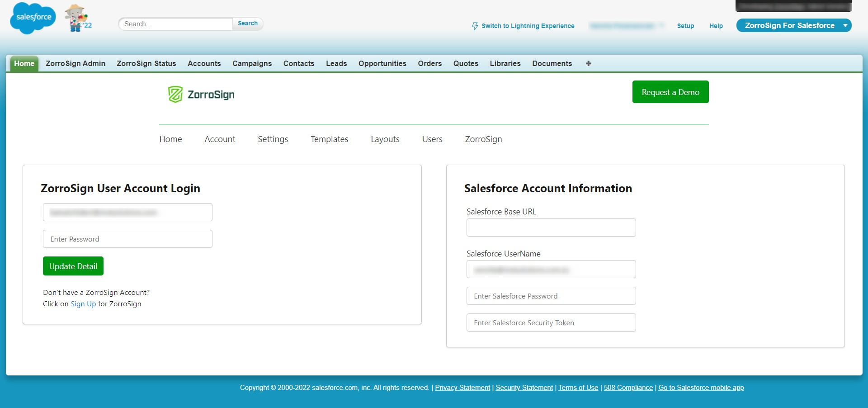Open Templates in ZorroSign sub-menu
Screen dimensions: 868x408
coord(330,139)
